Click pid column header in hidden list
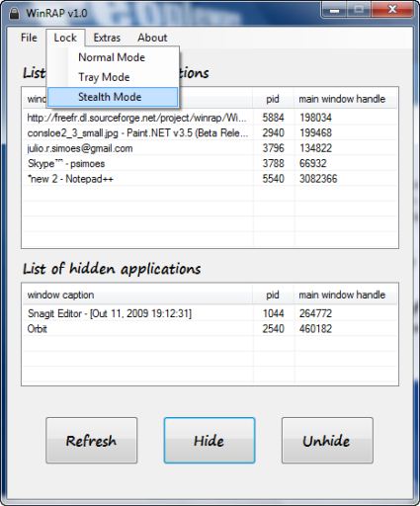Screen dimensions: 420x506 click(x=273, y=295)
